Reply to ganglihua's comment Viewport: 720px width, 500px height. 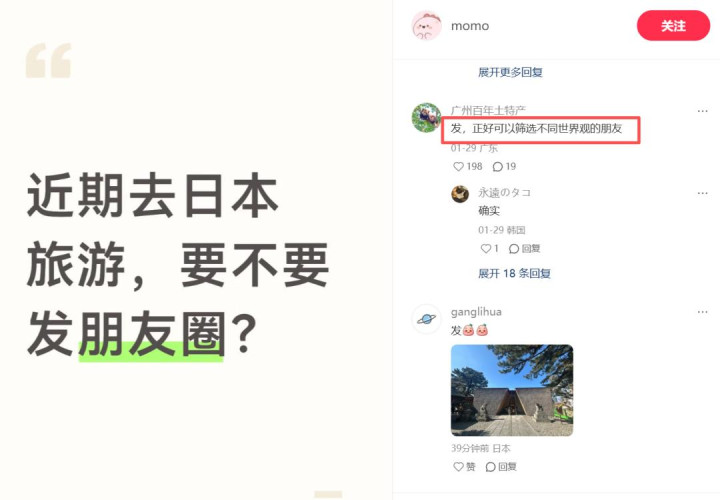point(501,466)
